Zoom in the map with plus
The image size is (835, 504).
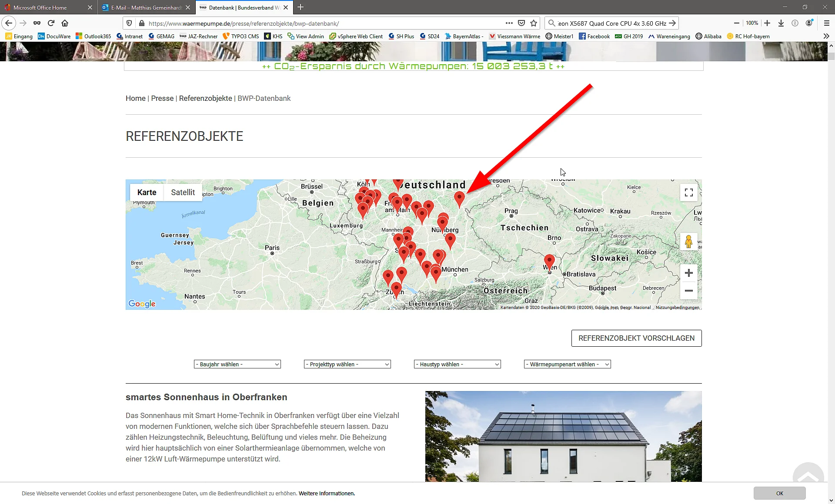[x=688, y=273]
